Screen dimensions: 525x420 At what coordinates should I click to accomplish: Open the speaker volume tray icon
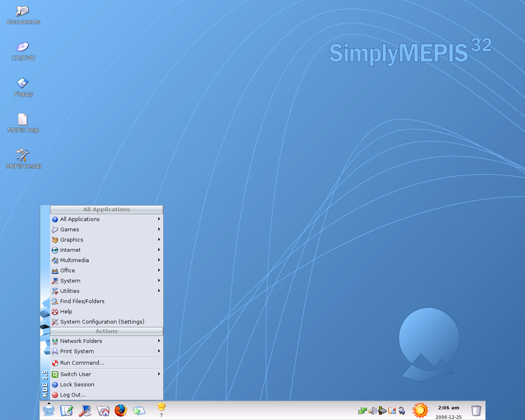click(372, 411)
